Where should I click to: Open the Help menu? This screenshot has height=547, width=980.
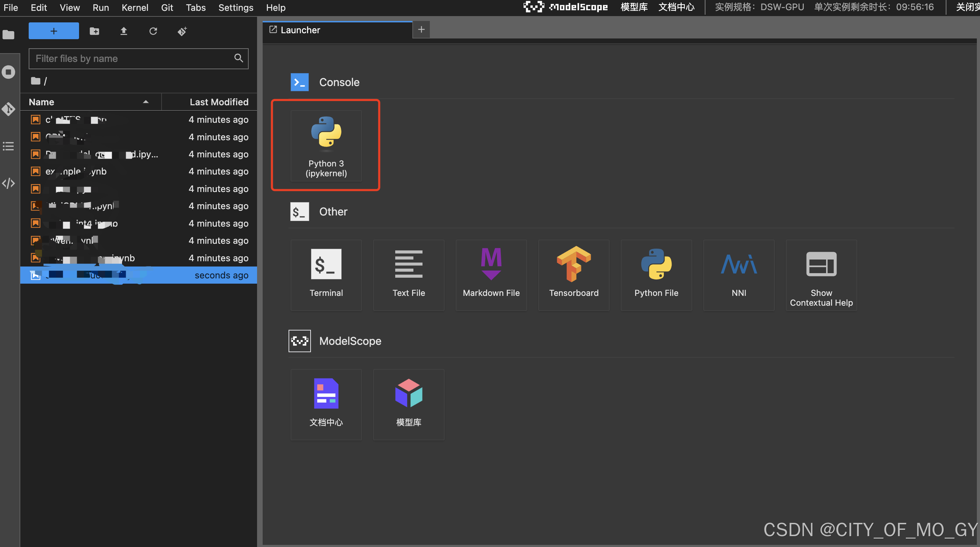coord(276,8)
